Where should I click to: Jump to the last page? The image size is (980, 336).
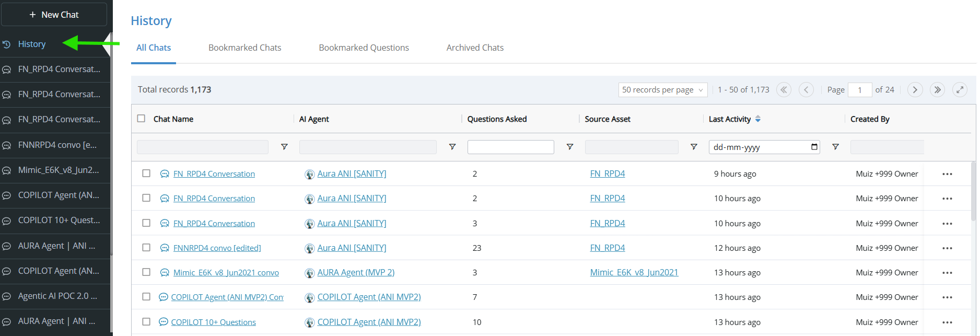tap(937, 90)
